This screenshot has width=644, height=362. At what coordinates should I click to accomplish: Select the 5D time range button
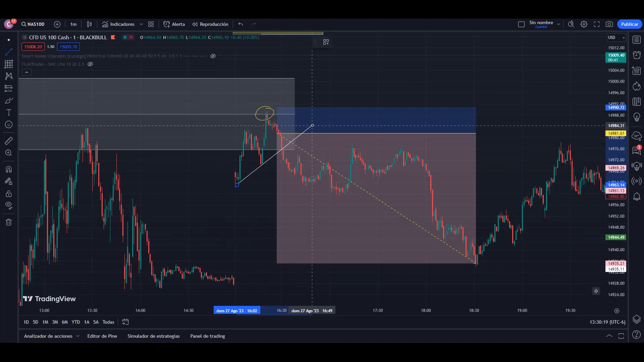[36, 322]
